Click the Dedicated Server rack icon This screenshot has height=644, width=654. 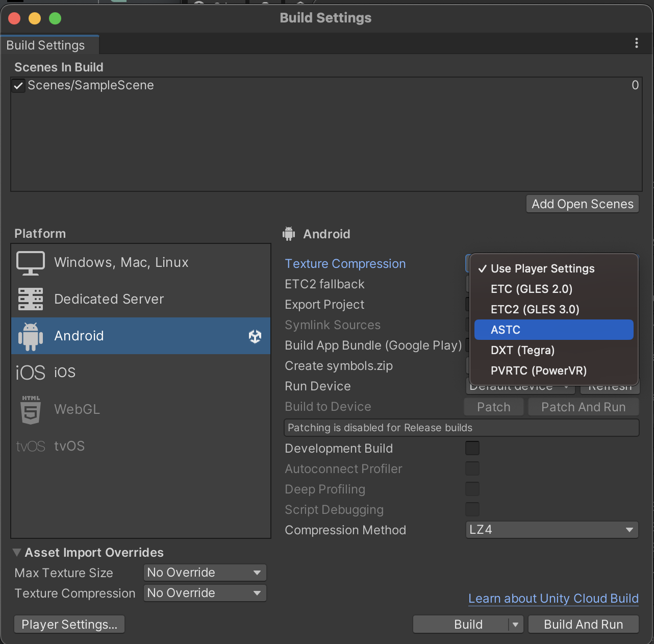pyautogui.click(x=31, y=299)
